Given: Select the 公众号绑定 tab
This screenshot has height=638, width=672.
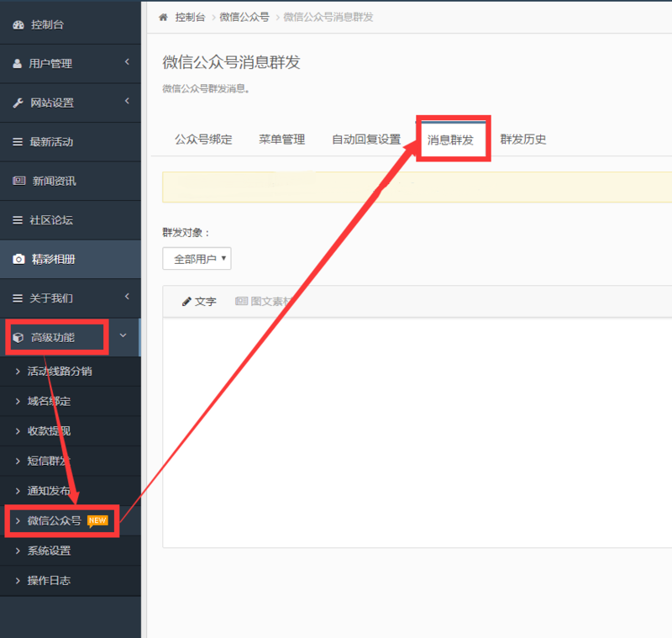Looking at the screenshot, I should 205,139.
